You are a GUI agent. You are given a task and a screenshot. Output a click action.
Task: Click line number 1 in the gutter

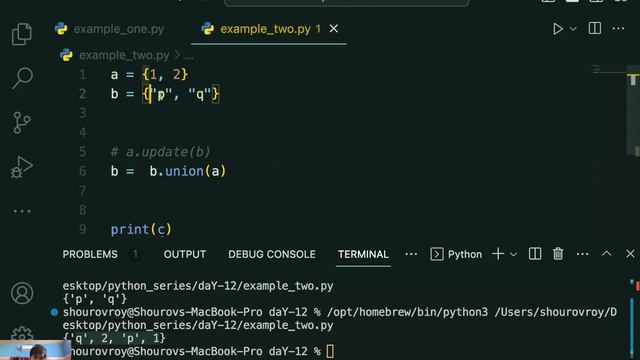pyautogui.click(x=83, y=75)
